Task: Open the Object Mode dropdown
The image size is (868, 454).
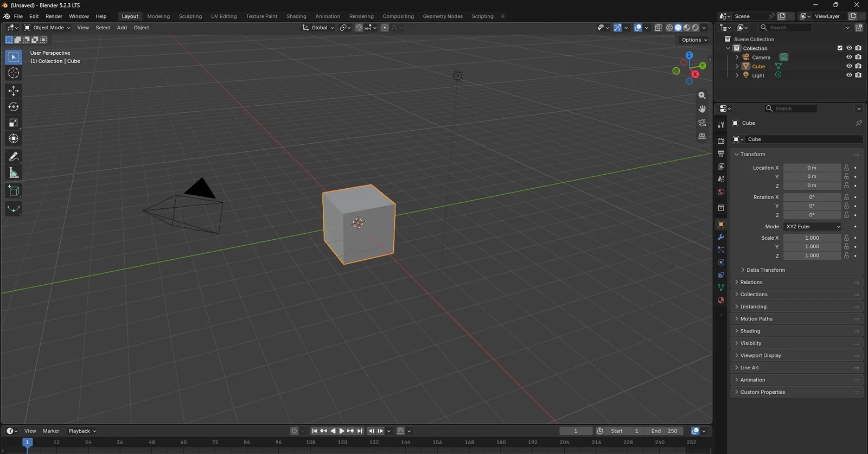Action: (47, 28)
